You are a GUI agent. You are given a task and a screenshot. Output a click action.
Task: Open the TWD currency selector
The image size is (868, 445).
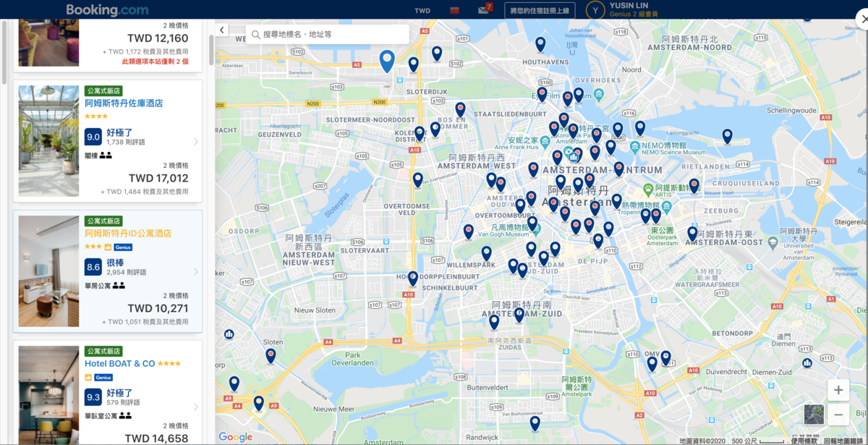[x=422, y=11]
